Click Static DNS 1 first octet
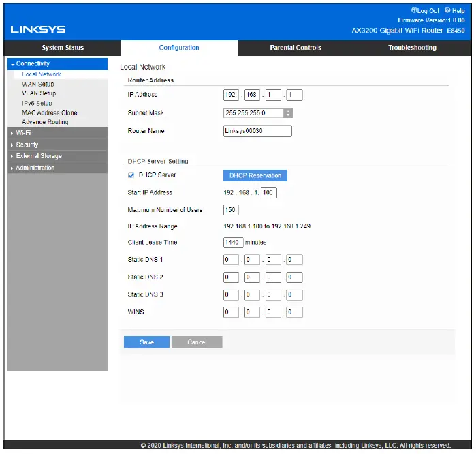This screenshot has width=476, height=454. click(231, 260)
